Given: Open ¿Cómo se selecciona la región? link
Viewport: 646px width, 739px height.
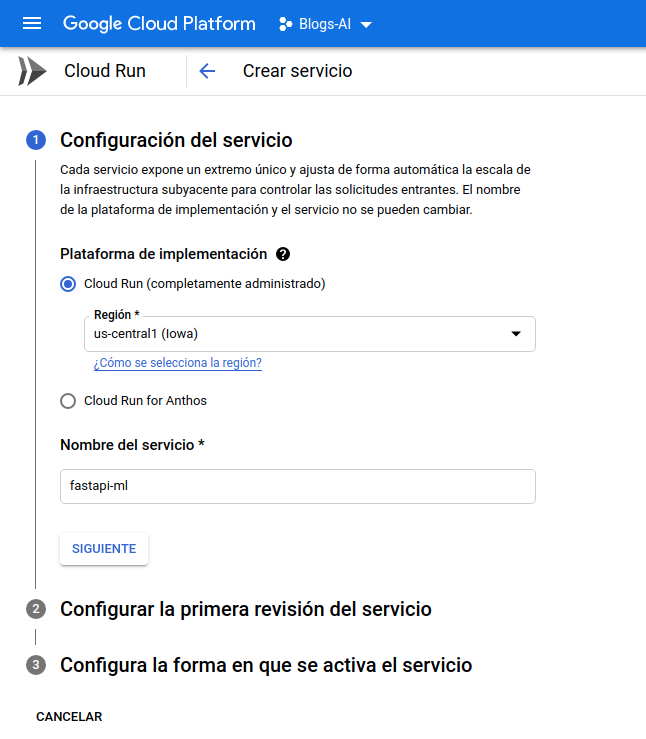Looking at the screenshot, I should [178, 363].
